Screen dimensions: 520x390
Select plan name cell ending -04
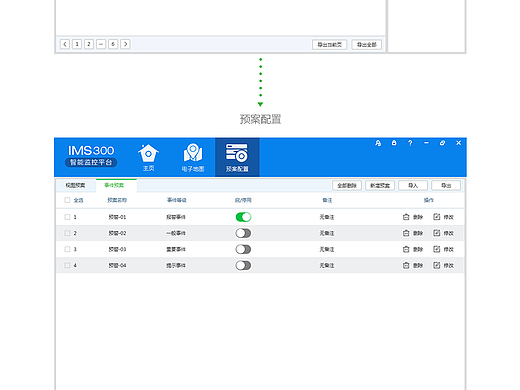117,265
